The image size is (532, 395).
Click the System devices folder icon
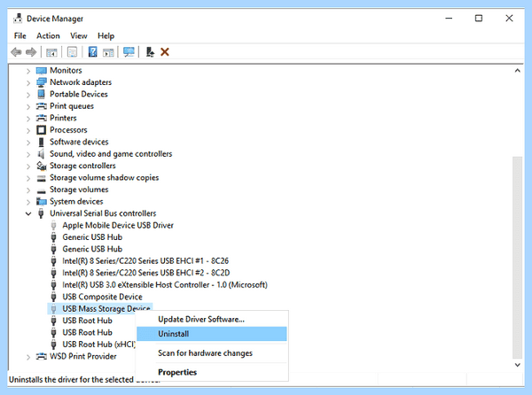[x=42, y=202]
